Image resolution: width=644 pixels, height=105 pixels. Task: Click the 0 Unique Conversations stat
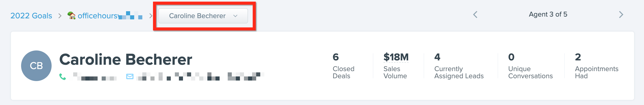[x=530, y=66]
